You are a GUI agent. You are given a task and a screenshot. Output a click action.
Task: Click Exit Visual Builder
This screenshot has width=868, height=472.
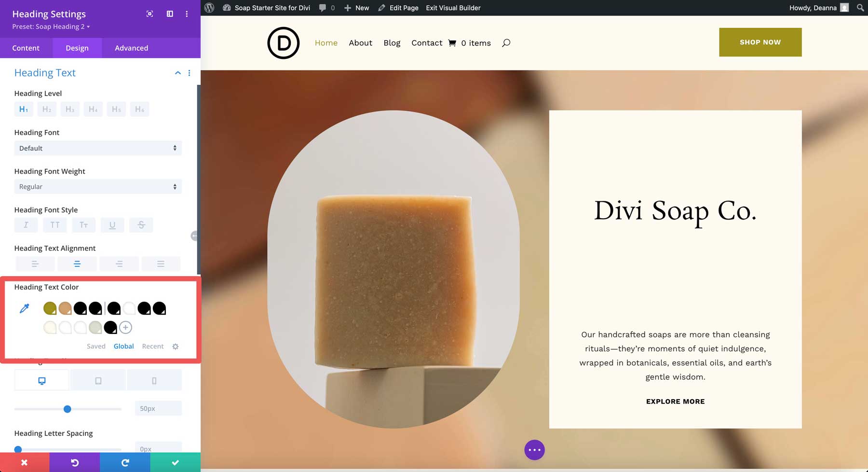(453, 8)
